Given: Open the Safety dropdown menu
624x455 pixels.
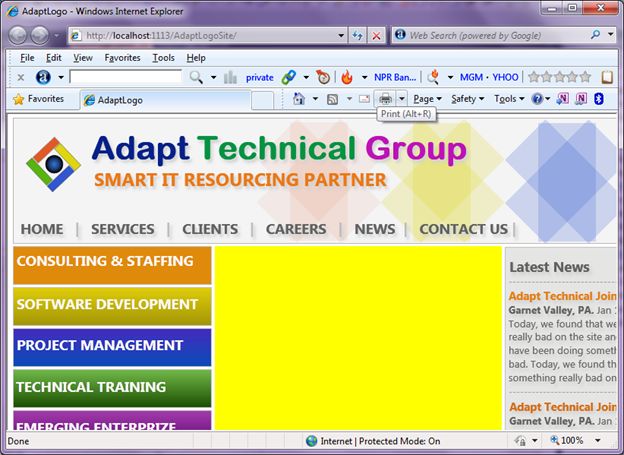Looking at the screenshot, I should (468, 99).
